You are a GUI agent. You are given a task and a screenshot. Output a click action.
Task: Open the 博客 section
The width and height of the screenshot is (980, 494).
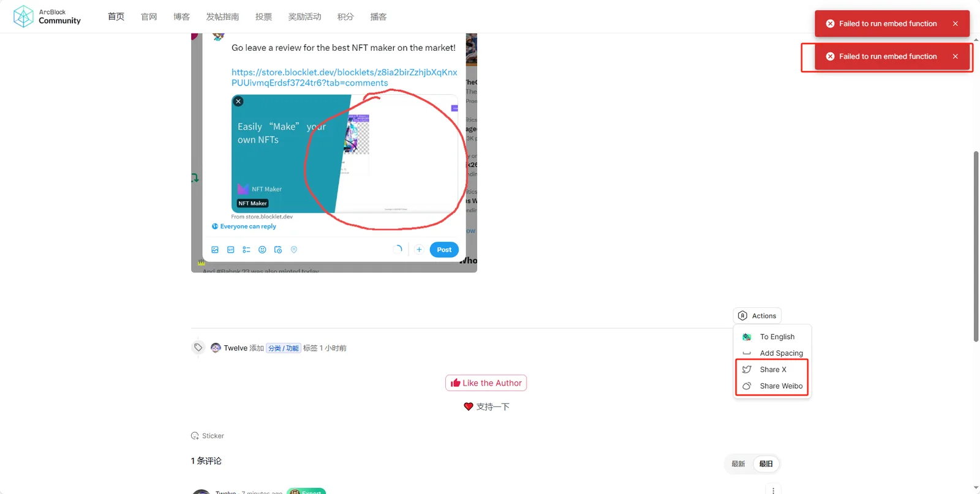click(181, 17)
